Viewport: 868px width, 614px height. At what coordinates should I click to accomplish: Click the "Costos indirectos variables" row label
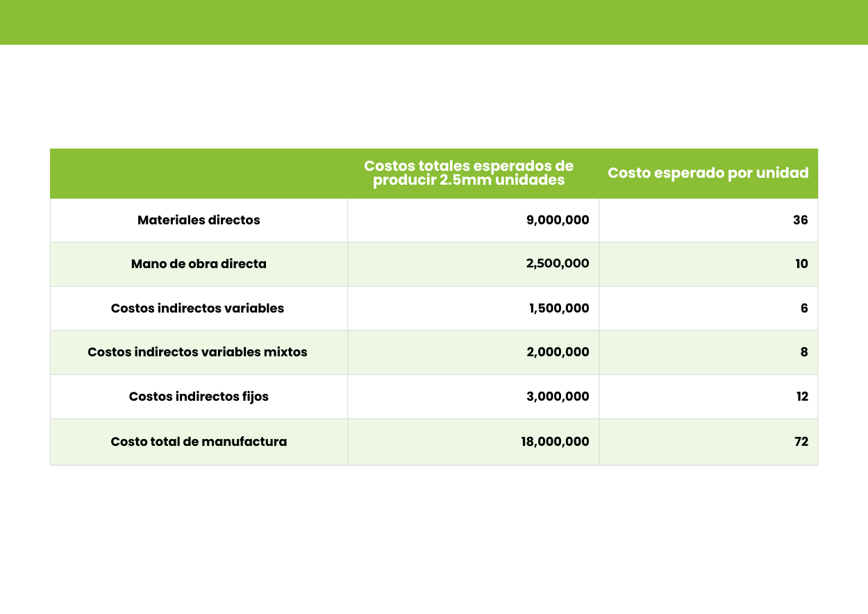[x=197, y=308]
